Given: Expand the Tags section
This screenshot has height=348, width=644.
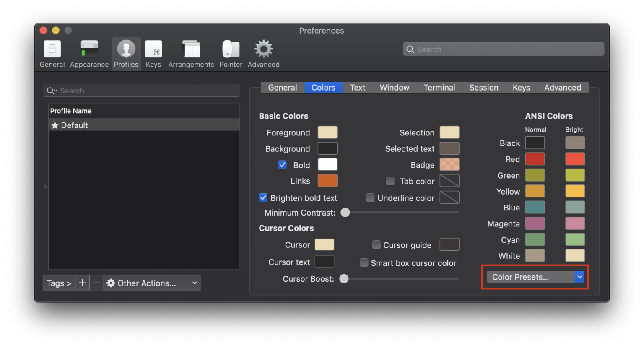Looking at the screenshot, I should coord(59,283).
